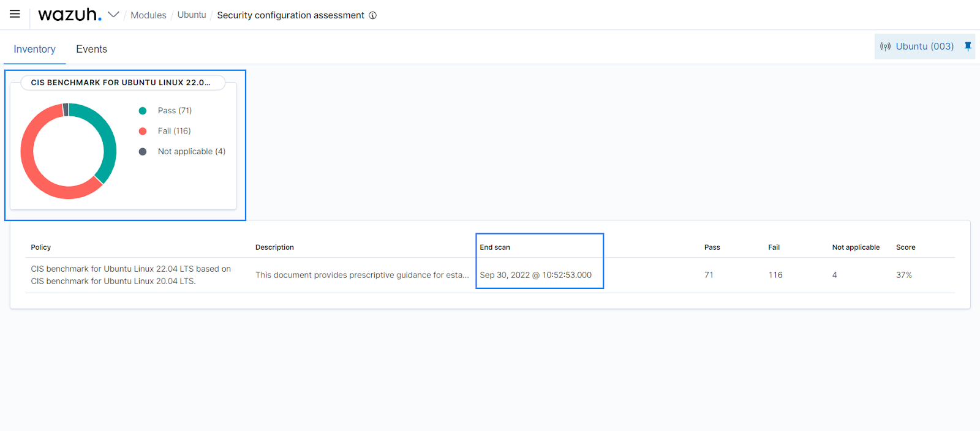
Task: Click the policy description text cell
Action: coord(362,275)
